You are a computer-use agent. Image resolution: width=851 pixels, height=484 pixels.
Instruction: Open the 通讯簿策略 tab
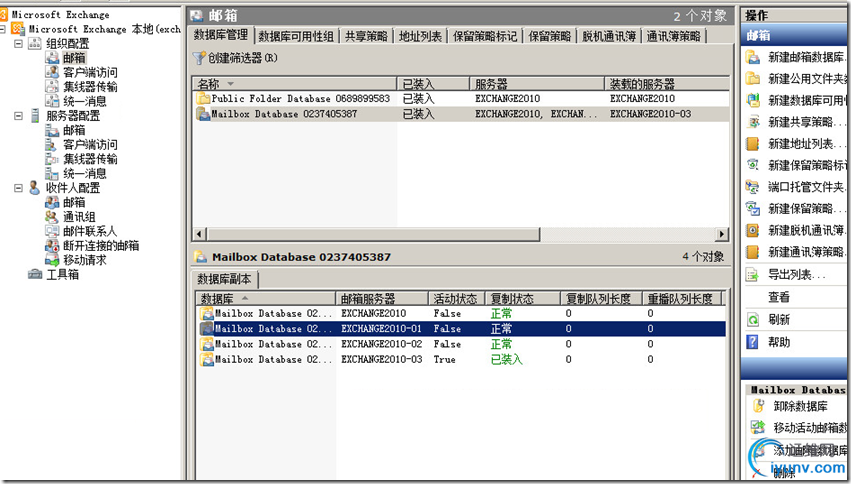click(674, 36)
